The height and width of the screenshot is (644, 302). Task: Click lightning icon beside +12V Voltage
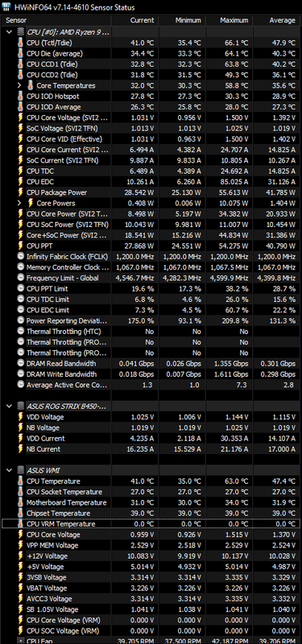pyautogui.click(x=21, y=555)
